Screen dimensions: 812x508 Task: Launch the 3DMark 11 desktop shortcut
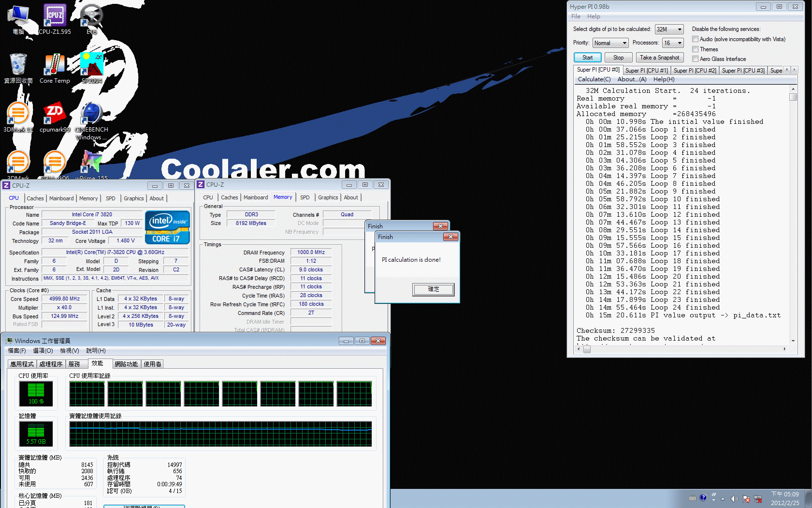coord(18,117)
